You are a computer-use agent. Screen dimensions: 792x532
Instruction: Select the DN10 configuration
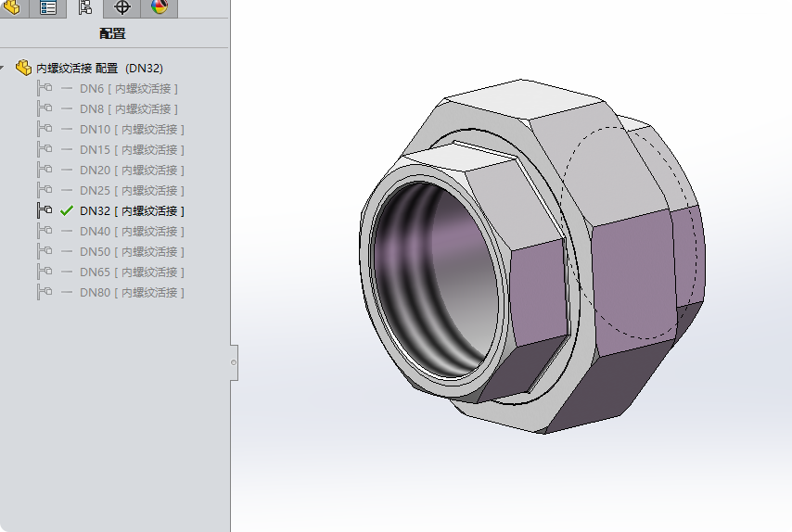[132, 129]
